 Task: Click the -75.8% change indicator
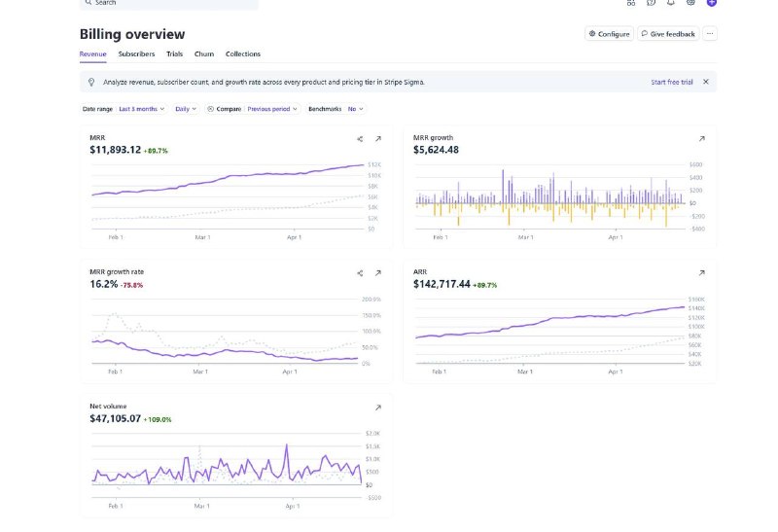pos(131,285)
